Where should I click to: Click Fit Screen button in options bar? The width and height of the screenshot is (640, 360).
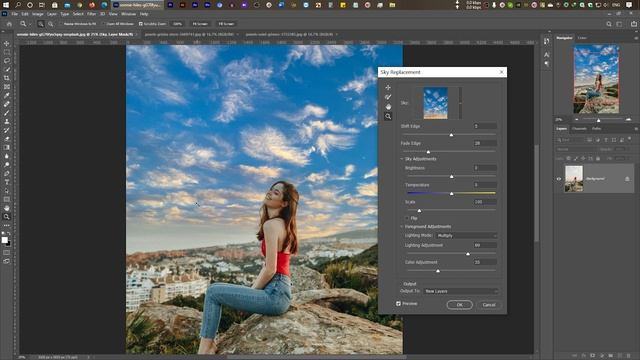point(200,24)
